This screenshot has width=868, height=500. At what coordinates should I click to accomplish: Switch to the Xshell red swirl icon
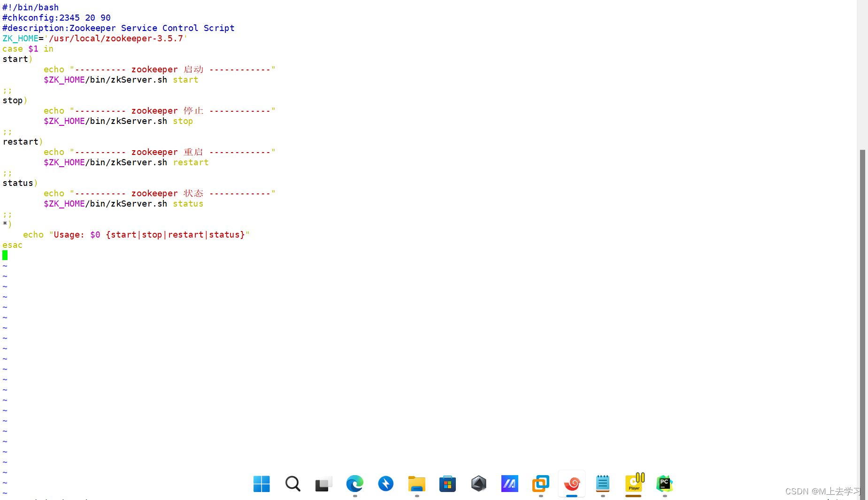click(571, 484)
